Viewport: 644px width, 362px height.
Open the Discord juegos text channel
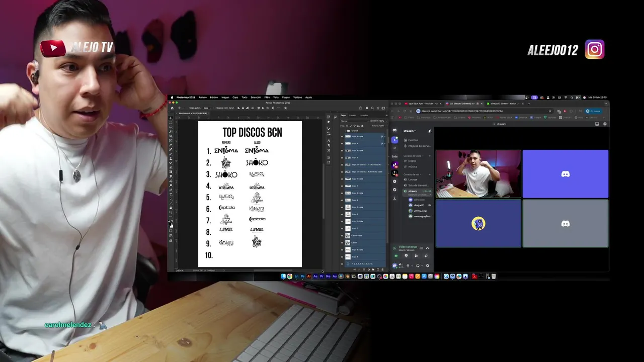pyautogui.click(x=413, y=161)
